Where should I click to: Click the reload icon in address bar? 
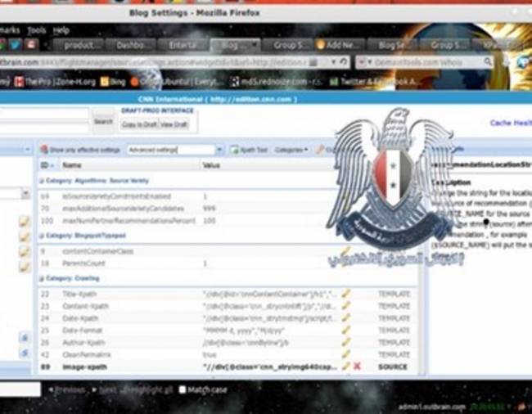344,61
